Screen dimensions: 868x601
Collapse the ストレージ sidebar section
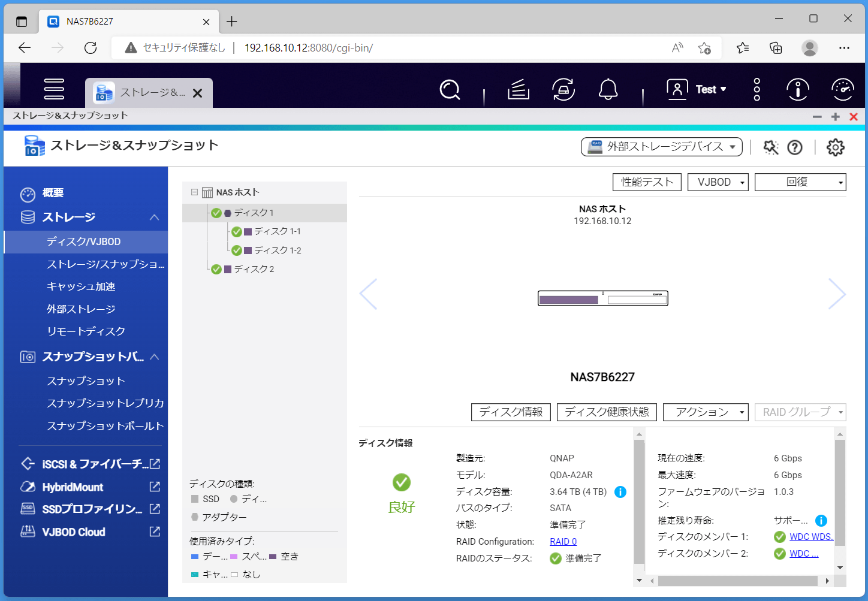(x=154, y=217)
